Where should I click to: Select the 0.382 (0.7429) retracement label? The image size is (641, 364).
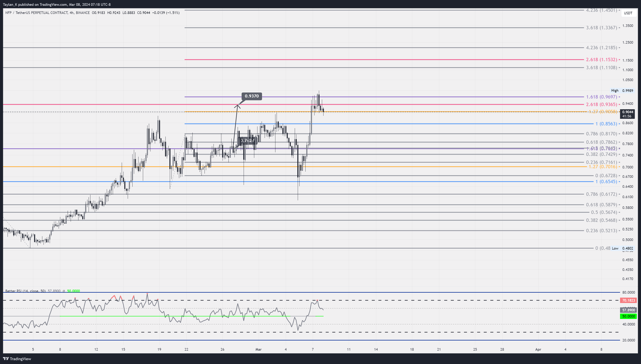pyautogui.click(x=602, y=154)
